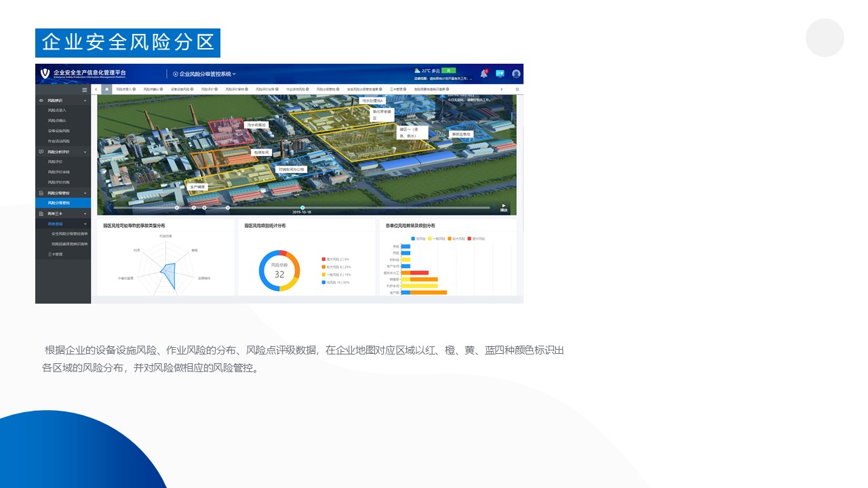The image size is (868, 488).
Task: Play the map timeline animation
Action: (503, 206)
